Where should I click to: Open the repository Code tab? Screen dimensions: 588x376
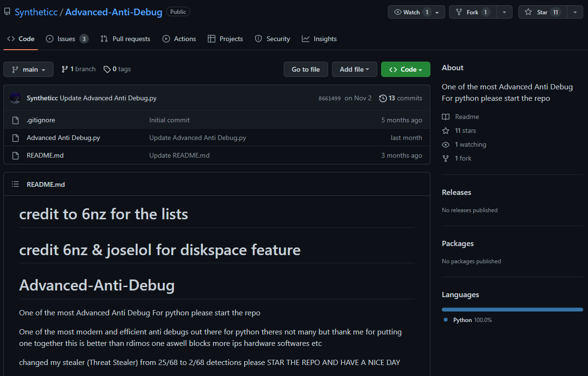tap(21, 39)
